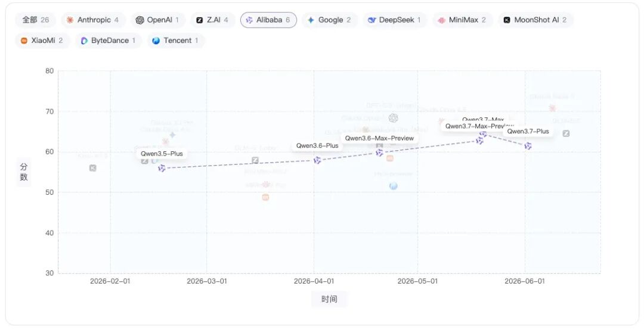Viewport: 644px width, 330px height.
Task: Click the faded MiniMax waveform data point
Action: pos(266,185)
